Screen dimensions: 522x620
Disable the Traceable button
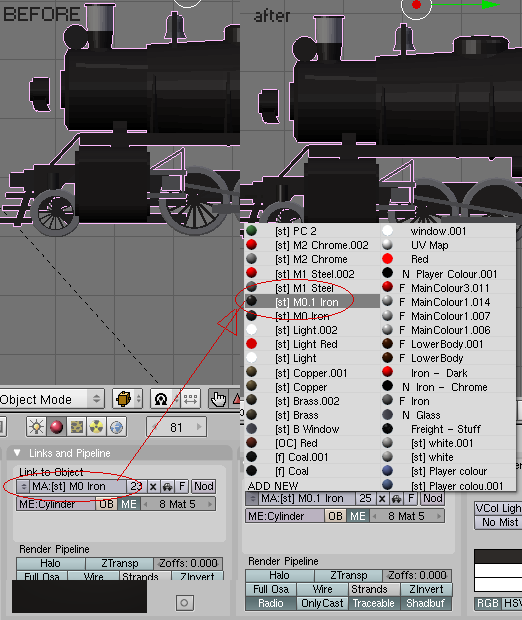(x=374, y=603)
